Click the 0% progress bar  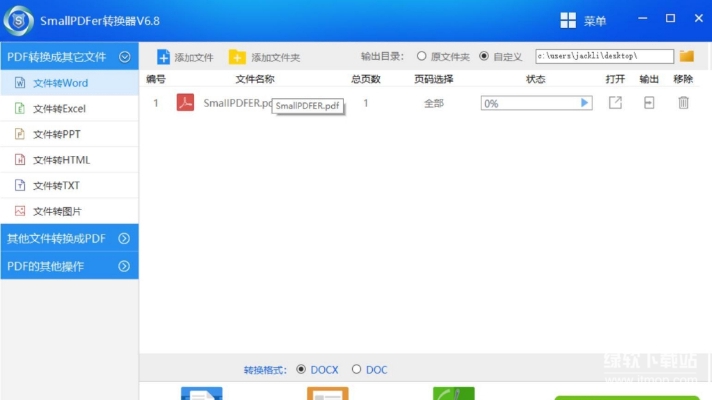pos(536,103)
